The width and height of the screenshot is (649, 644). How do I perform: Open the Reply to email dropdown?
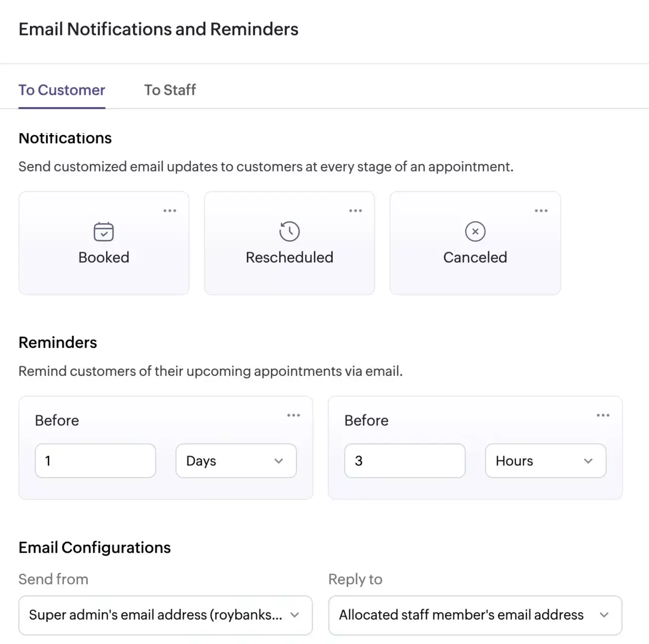click(x=475, y=615)
